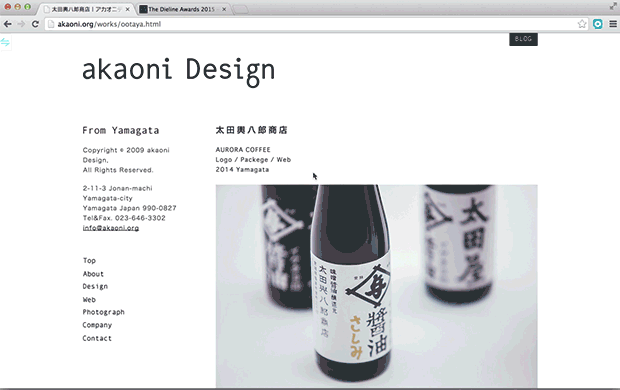Open the About menu item
The height and width of the screenshot is (390, 620).
click(93, 274)
